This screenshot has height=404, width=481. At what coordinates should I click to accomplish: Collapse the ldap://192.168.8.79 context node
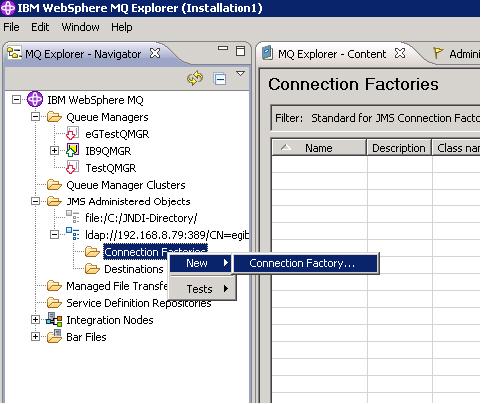point(54,235)
